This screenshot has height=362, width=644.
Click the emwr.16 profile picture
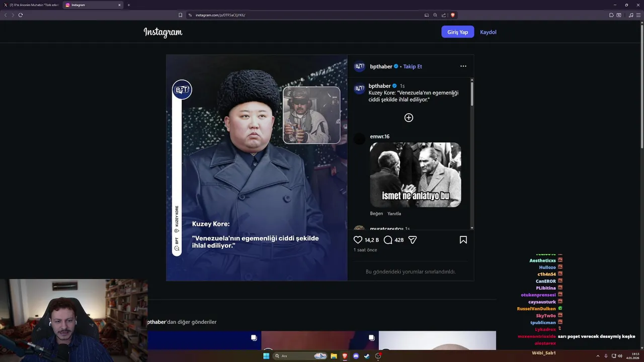click(359, 139)
